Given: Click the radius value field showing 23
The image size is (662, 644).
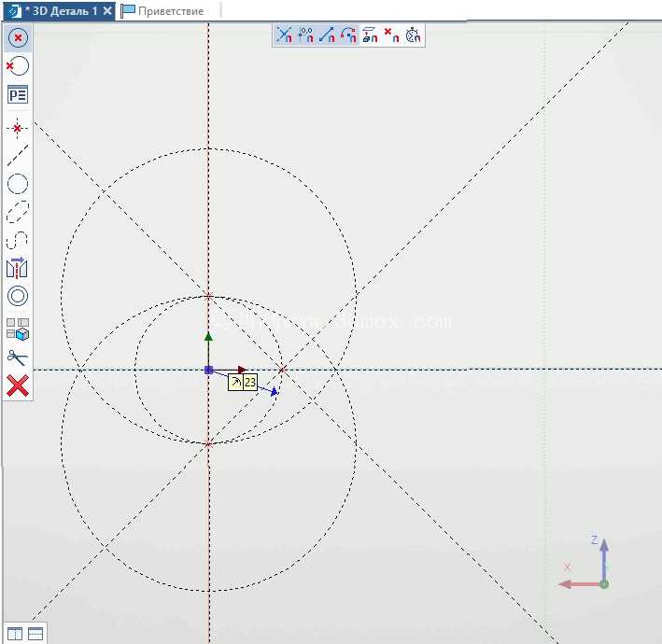Looking at the screenshot, I should (250, 383).
